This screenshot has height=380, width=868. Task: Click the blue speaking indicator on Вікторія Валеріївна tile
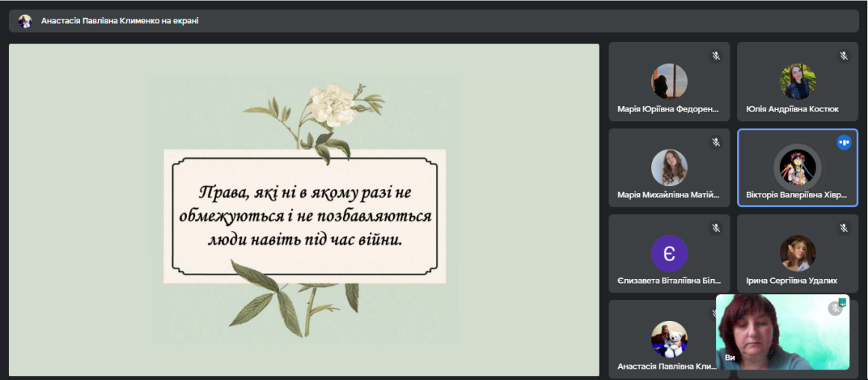[x=843, y=142]
